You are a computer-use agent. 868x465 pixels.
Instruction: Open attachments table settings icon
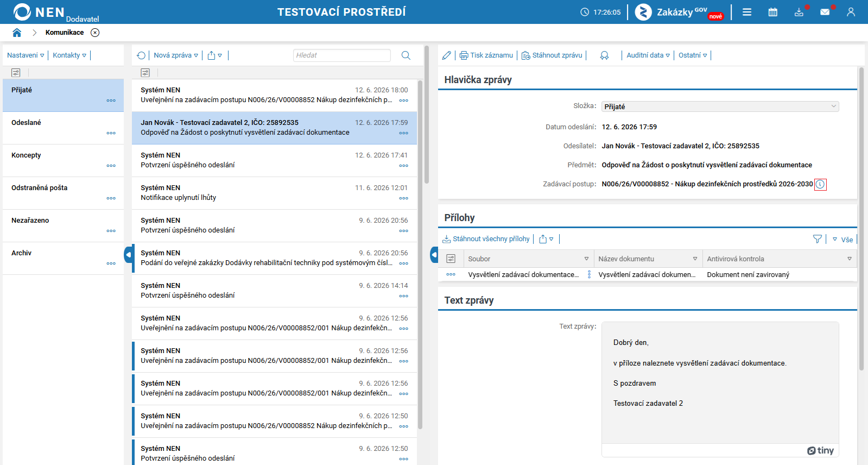point(451,259)
